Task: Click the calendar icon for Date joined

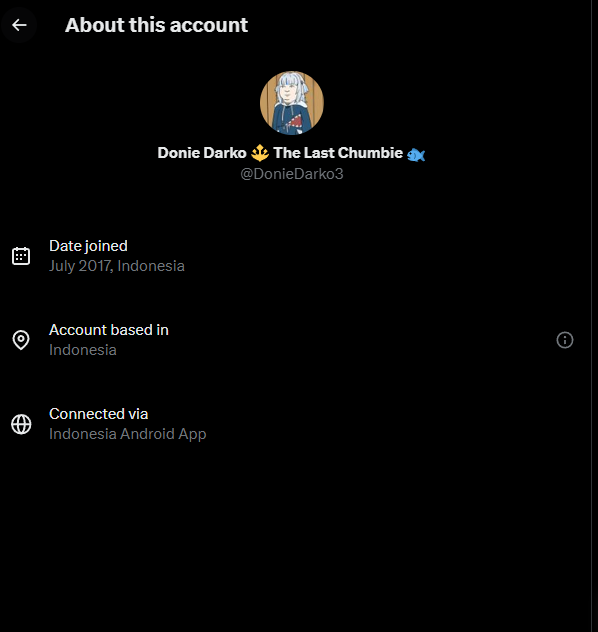Action: (21, 256)
